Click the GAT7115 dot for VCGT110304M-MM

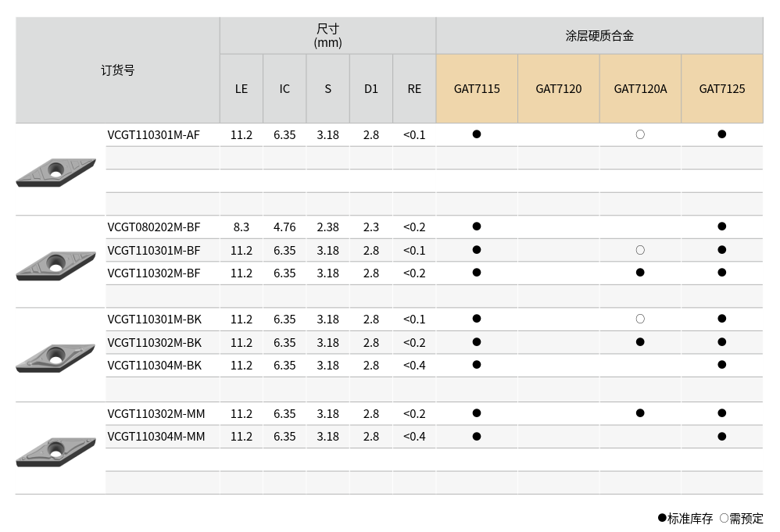pos(477,436)
